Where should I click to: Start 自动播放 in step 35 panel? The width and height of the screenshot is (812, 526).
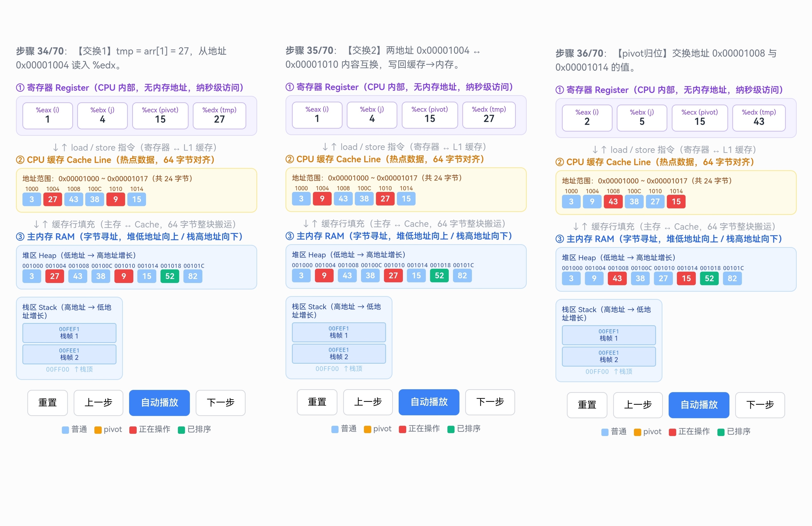tap(429, 402)
